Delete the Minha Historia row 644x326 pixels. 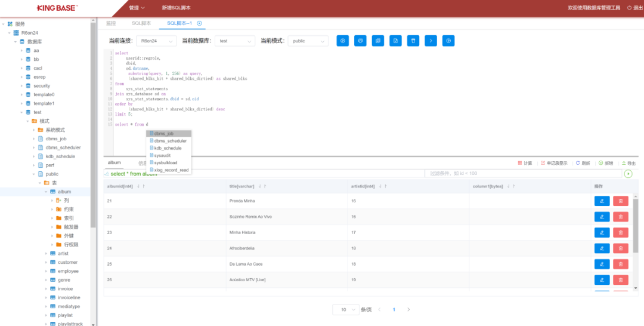tap(621, 233)
